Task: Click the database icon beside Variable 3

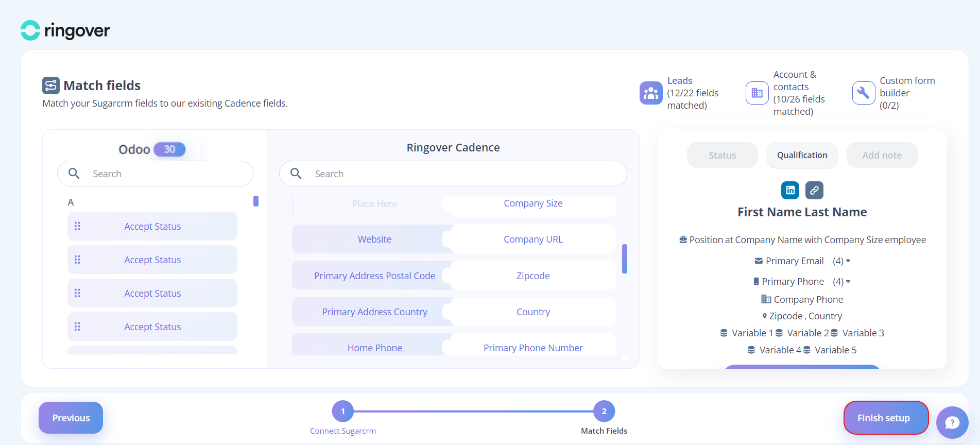Action: pyautogui.click(x=834, y=333)
